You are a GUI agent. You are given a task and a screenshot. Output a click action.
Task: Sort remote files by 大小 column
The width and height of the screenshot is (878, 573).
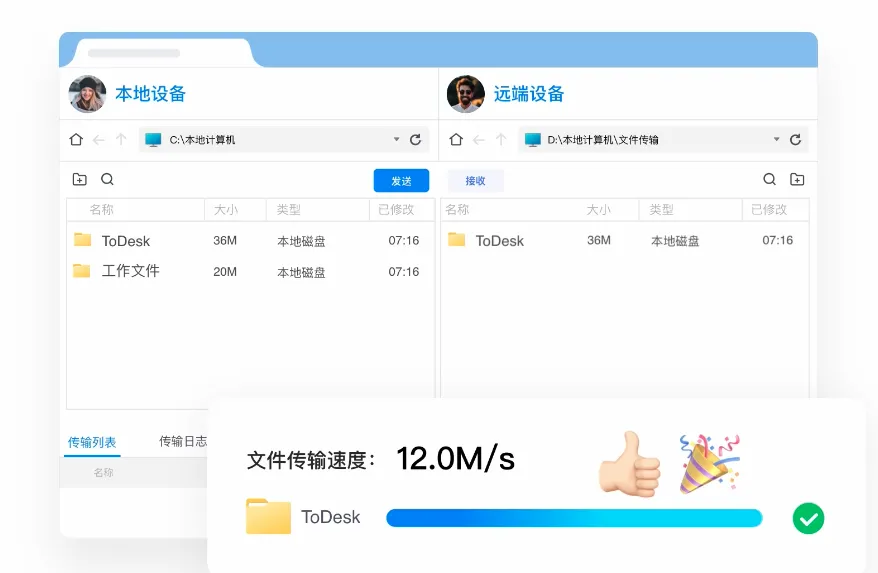point(599,209)
